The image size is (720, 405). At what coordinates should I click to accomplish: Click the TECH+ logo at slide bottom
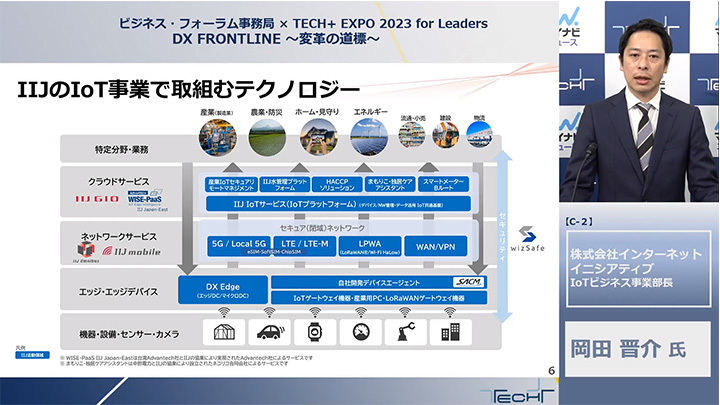tap(518, 394)
